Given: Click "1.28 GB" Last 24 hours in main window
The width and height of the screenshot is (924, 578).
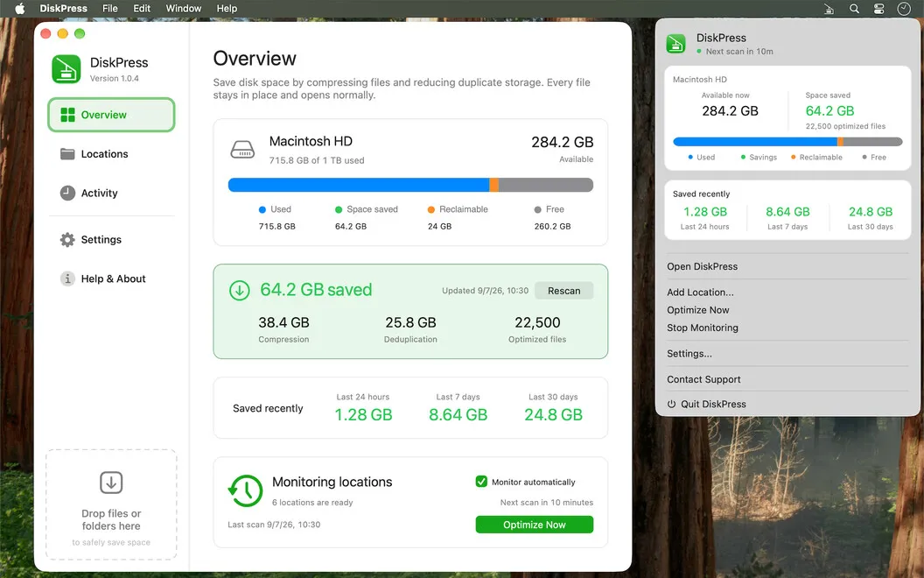Looking at the screenshot, I should 363,414.
